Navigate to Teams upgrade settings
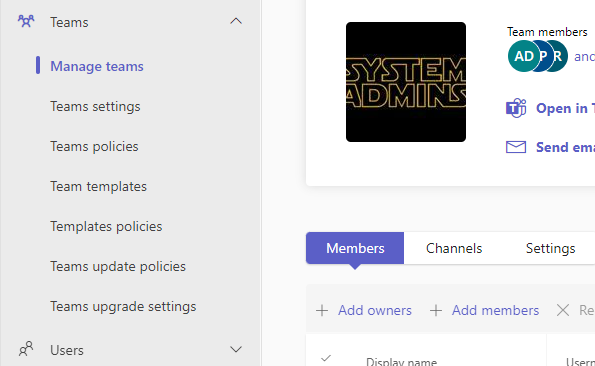The image size is (595, 366). click(x=123, y=306)
